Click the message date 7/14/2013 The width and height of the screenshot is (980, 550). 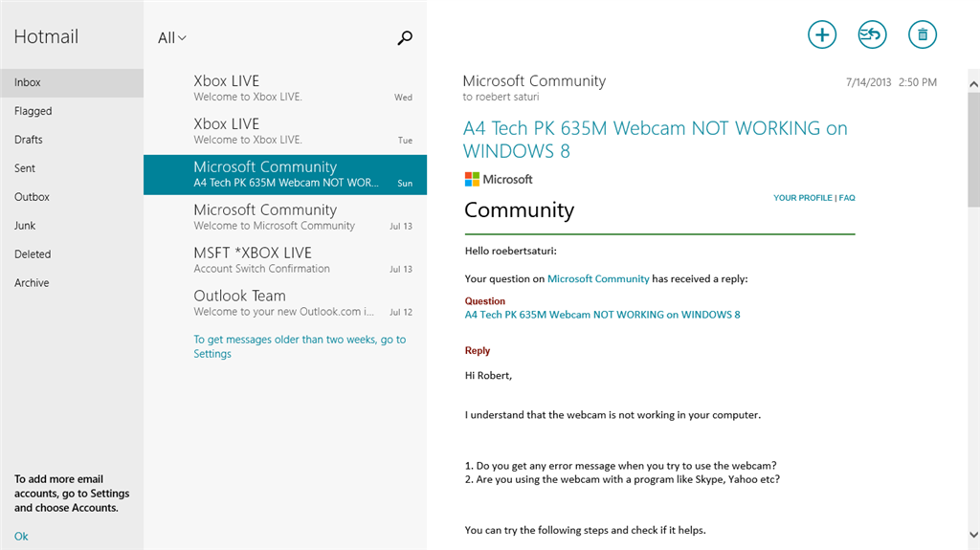(x=868, y=82)
